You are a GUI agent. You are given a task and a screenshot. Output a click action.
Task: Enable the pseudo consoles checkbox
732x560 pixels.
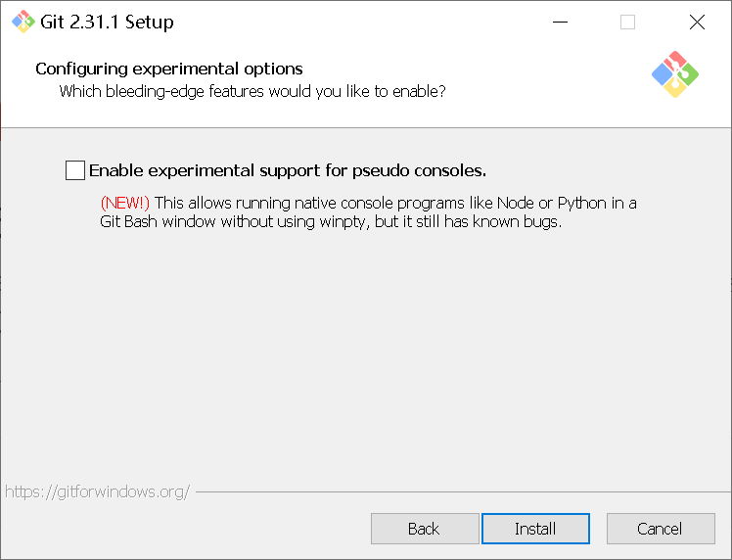click(x=75, y=170)
